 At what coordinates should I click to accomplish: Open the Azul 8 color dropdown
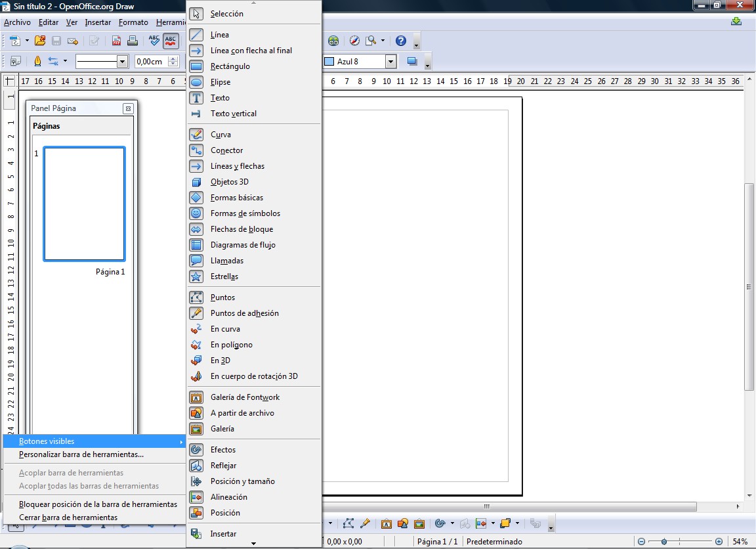[x=390, y=61]
